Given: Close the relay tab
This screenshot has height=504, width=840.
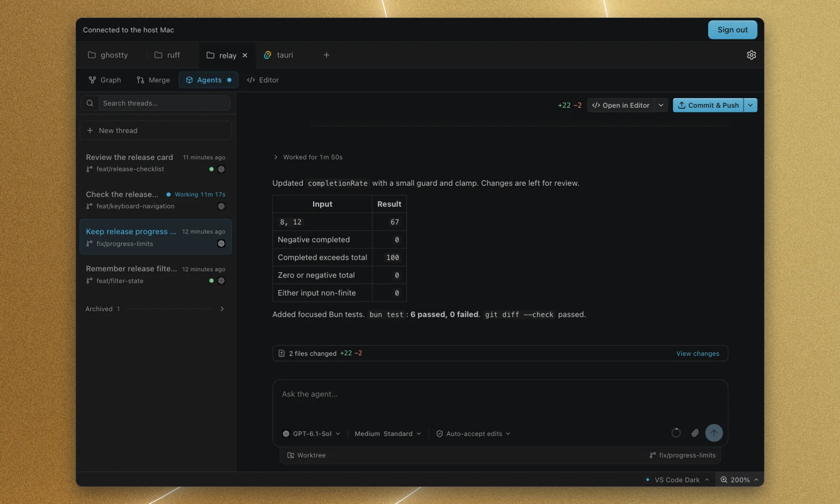Looking at the screenshot, I should (245, 55).
